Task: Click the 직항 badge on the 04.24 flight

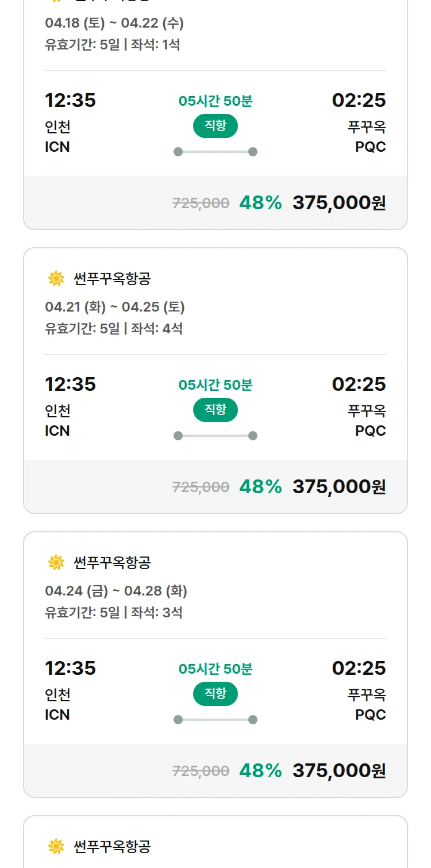Action: click(x=215, y=694)
